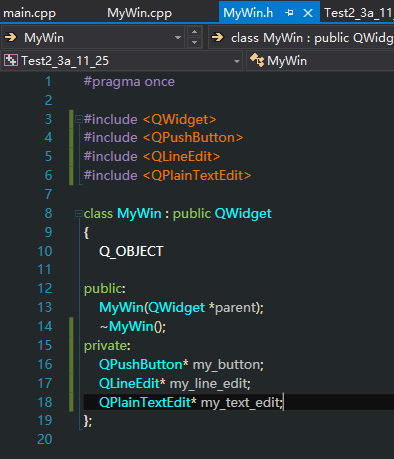Click the QWidget base class name on line 8

coord(243,214)
